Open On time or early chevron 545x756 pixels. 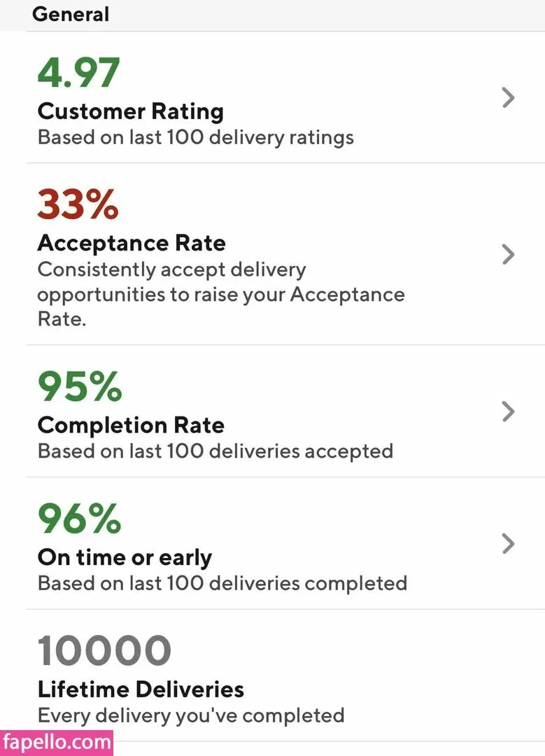509,543
